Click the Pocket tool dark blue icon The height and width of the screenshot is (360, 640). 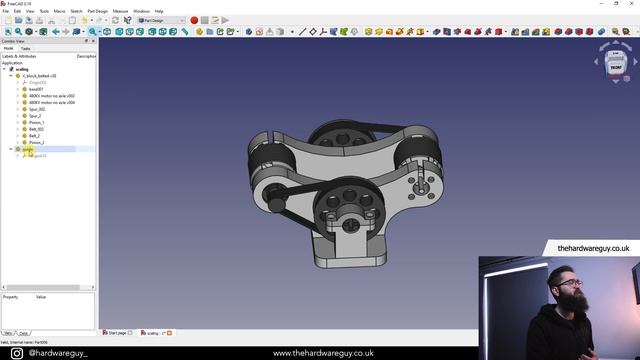[437, 31]
